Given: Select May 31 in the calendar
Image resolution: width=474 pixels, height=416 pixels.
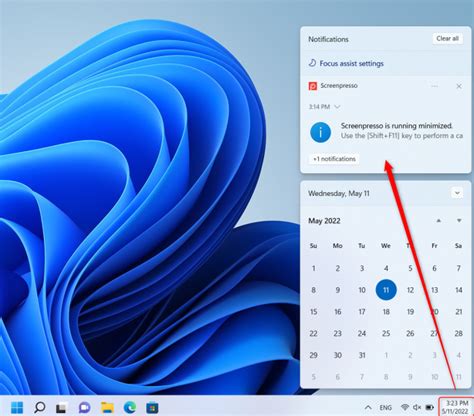Looking at the screenshot, I should pyautogui.click(x=362, y=355).
